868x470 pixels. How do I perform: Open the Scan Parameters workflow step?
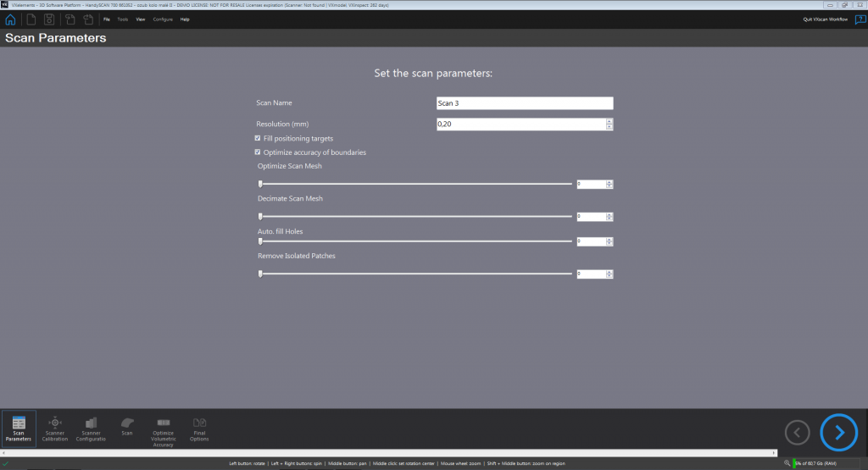(x=19, y=428)
